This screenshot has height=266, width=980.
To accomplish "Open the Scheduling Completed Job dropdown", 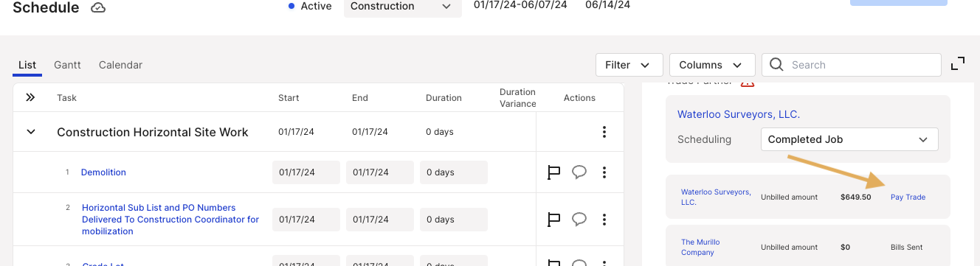I will click(x=849, y=139).
